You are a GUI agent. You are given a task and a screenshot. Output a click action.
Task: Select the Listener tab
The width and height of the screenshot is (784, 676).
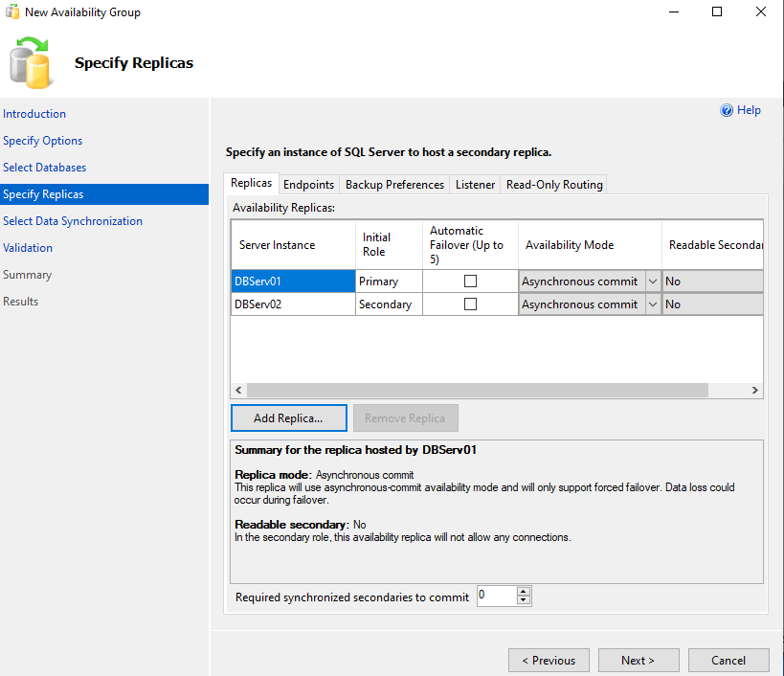(475, 185)
